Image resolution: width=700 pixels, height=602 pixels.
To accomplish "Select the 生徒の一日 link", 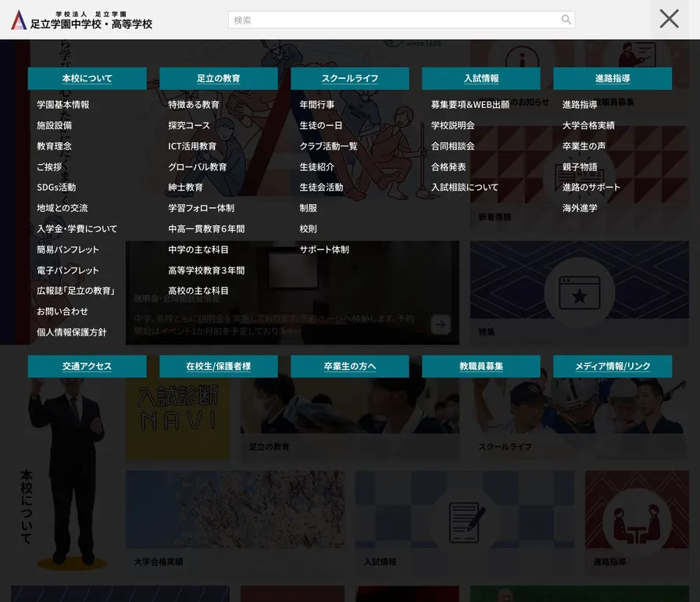I will [x=321, y=126].
